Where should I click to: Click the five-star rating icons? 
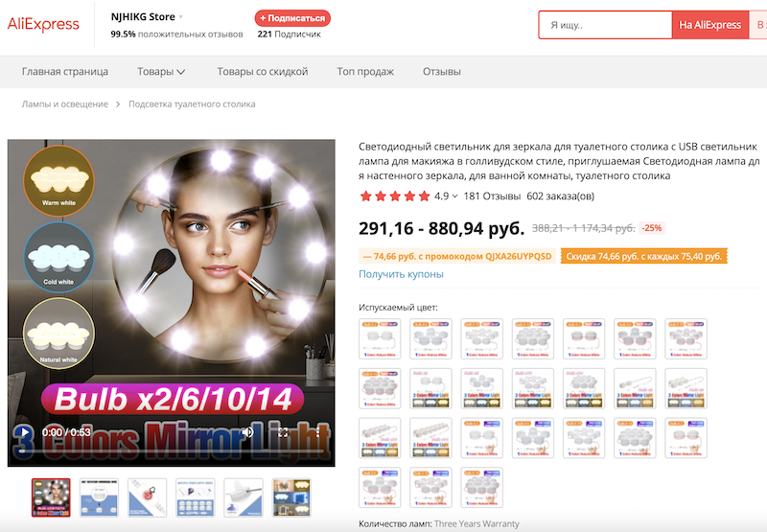[x=394, y=197]
